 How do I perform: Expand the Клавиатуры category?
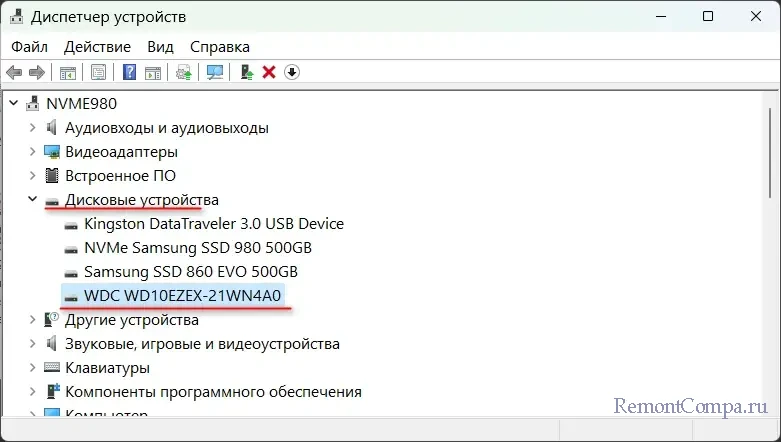(32, 368)
